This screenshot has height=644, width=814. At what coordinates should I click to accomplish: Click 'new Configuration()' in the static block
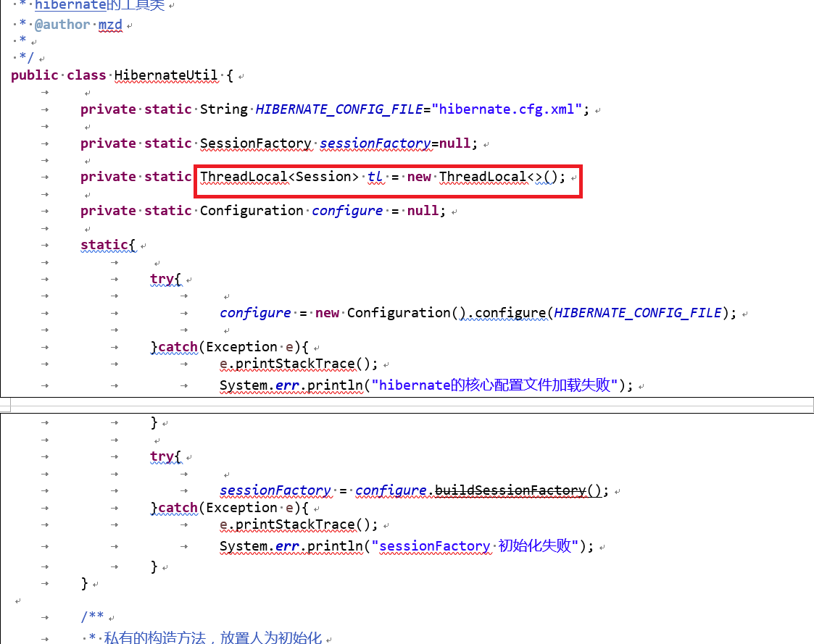coord(391,313)
